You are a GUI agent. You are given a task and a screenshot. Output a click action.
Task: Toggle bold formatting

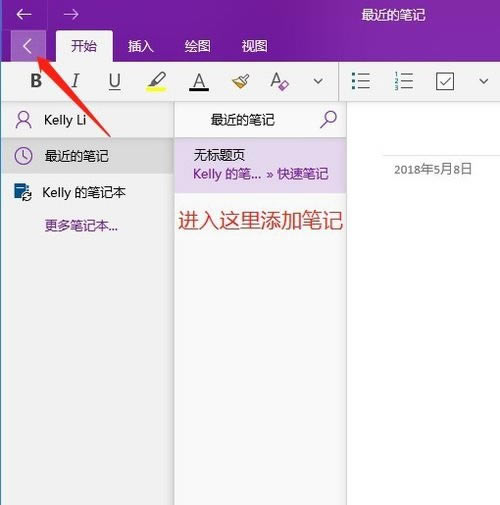coord(36,81)
